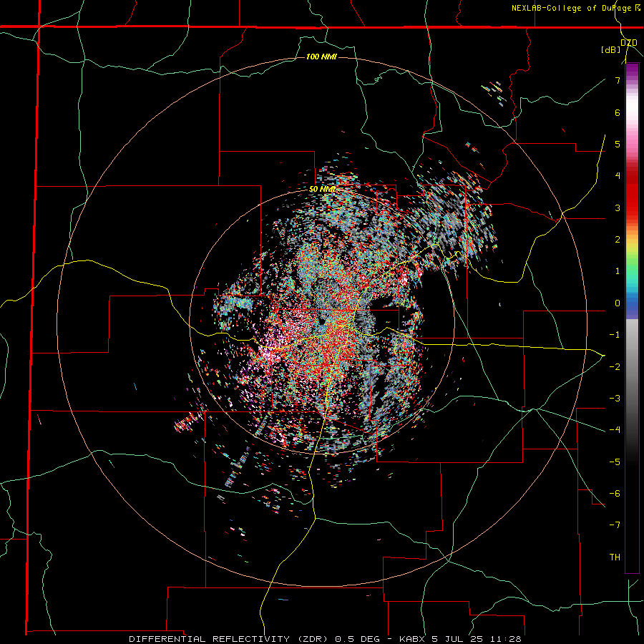Click the scale value -4
644x644 pixels.
pyautogui.click(x=615, y=430)
